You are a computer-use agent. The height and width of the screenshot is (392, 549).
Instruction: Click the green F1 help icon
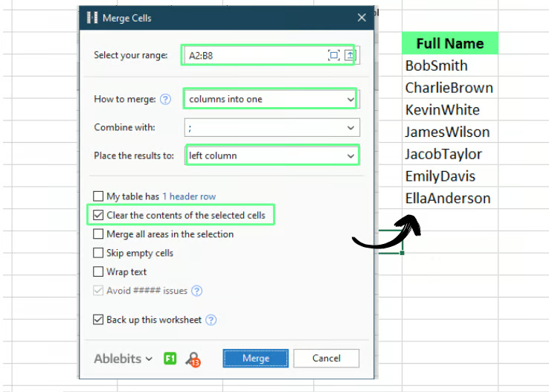[x=170, y=359]
